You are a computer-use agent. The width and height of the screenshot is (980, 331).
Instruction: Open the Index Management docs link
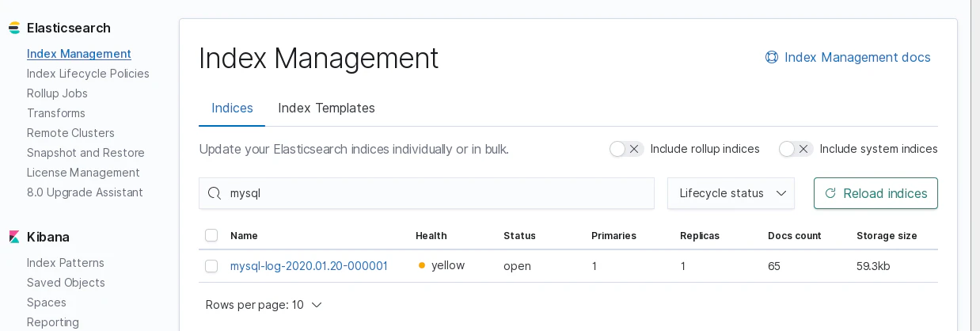(857, 57)
